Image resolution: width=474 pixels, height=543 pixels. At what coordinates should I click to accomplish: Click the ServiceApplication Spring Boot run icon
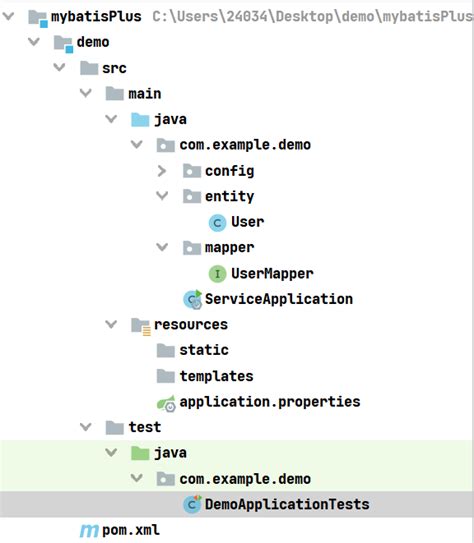pos(193,300)
